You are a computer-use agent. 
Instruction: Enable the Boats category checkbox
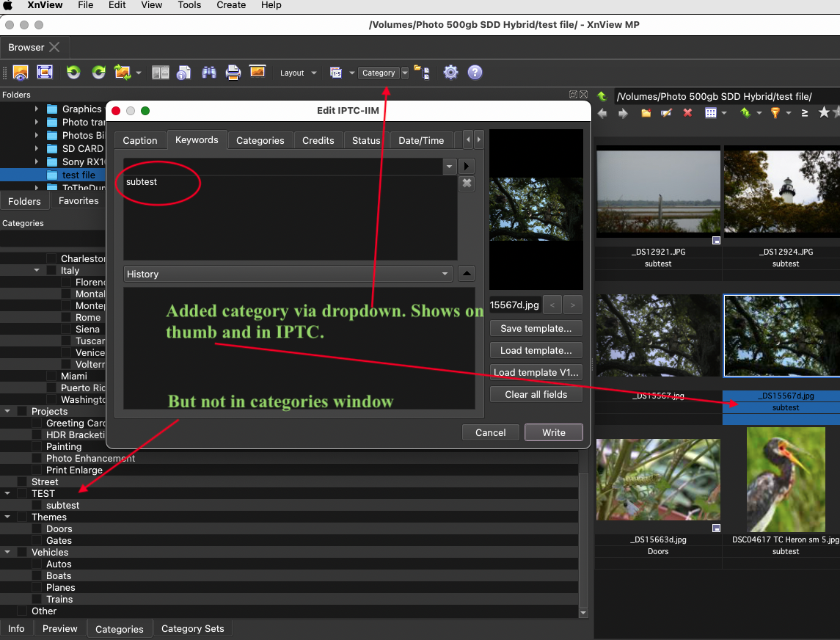(37, 576)
